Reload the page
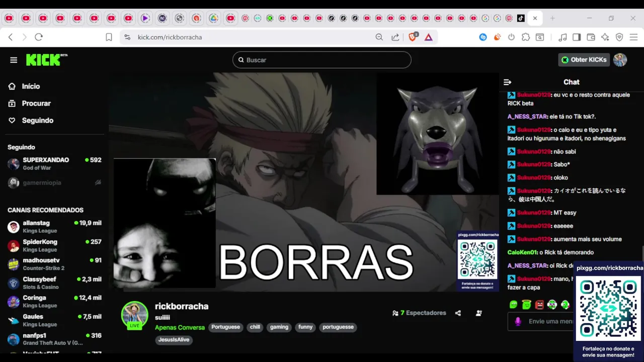Screen dimensions: 644x362 pyautogui.click(x=39, y=37)
